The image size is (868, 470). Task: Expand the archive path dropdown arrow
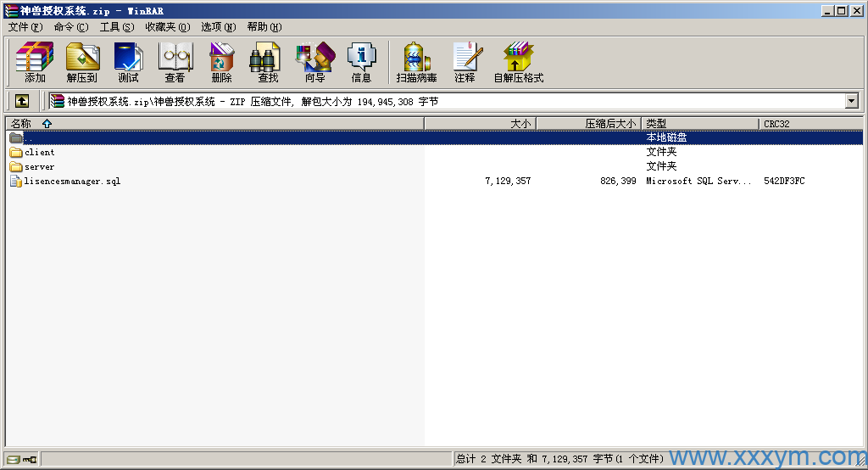click(852, 101)
